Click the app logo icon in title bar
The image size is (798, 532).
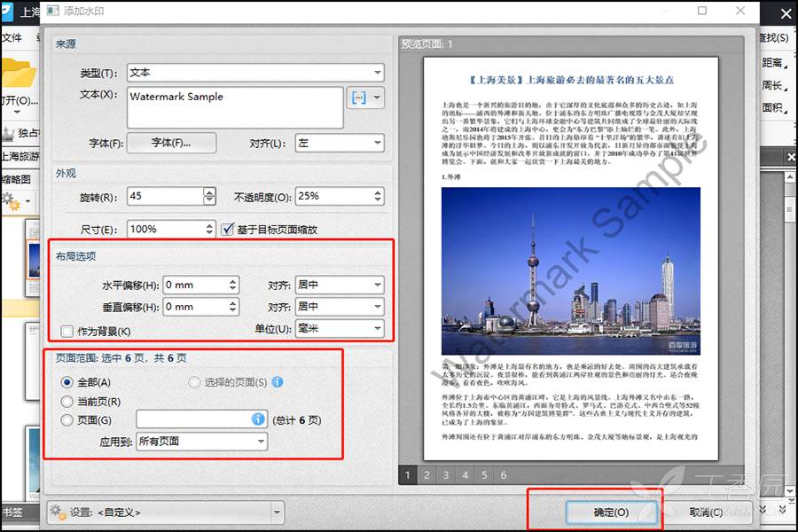click(8, 12)
